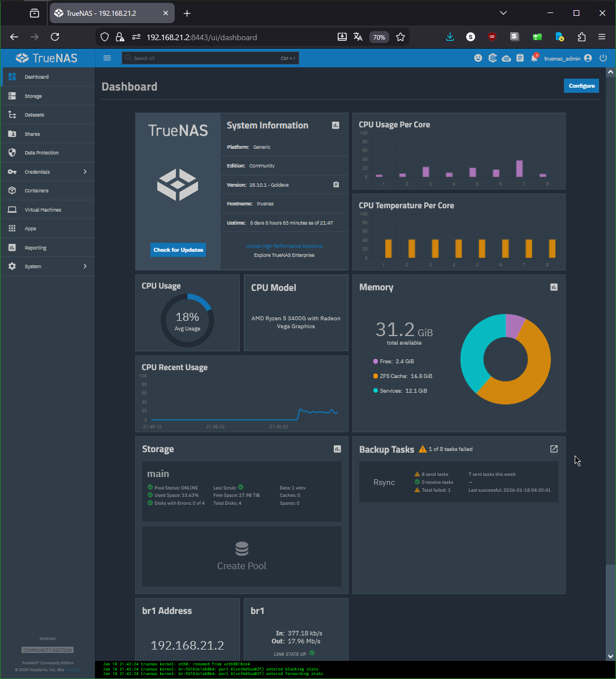The height and width of the screenshot is (679, 616).
Task: Open the browser application menu
Action: [x=602, y=37]
